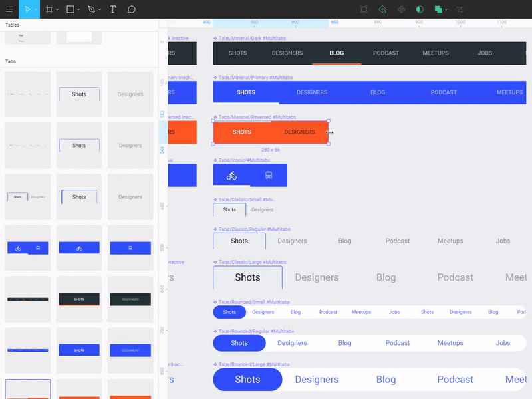Expand the boolean operations dropdown
The height and width of the screenshot is (399, 532).
(x=446, y=11)
